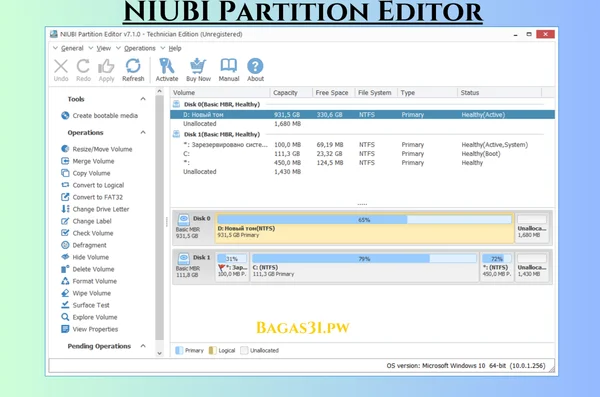Sort by the Free Space column header

click(333, 93)
